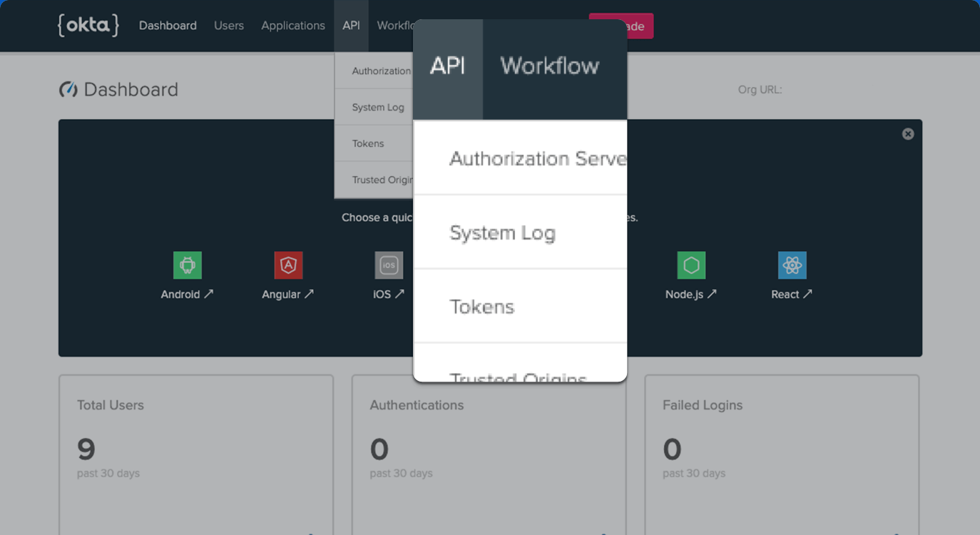Click API tab in magnified callout
This screenshot has width=980, height=535.
click(448, 69)
